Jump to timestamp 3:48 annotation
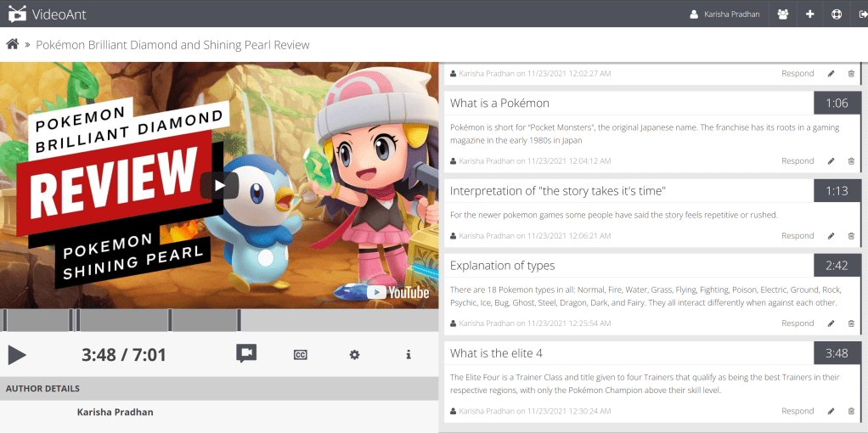This screenshot has width=868, height=433. 837,353
